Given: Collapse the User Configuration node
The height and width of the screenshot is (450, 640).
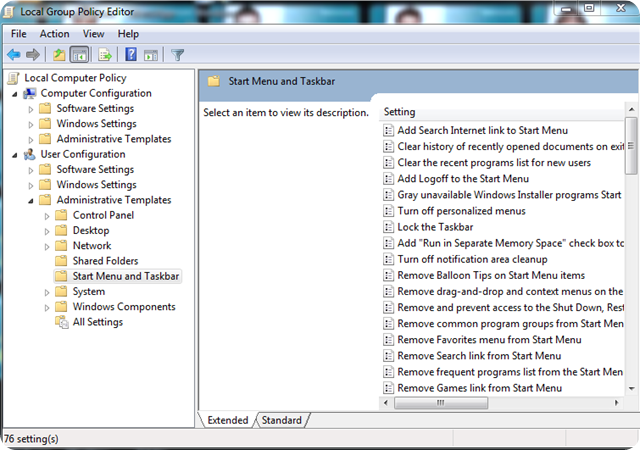Looking at the screenshot, I should (15, 155).
